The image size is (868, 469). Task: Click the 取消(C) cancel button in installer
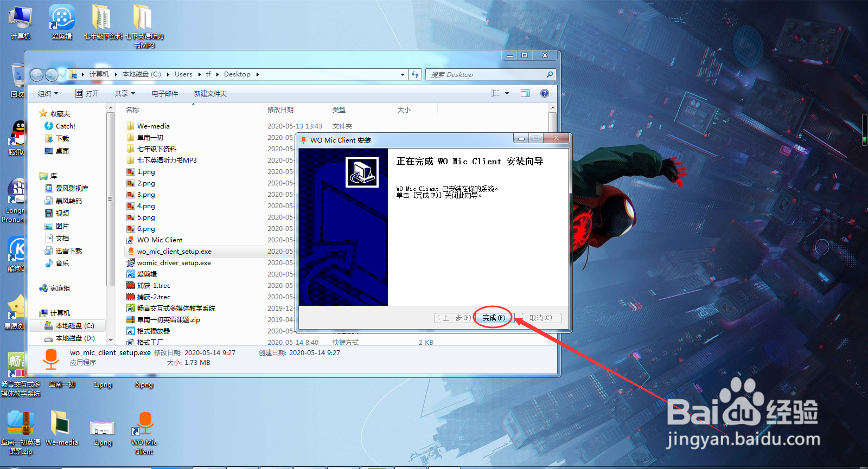click(541, 318)
